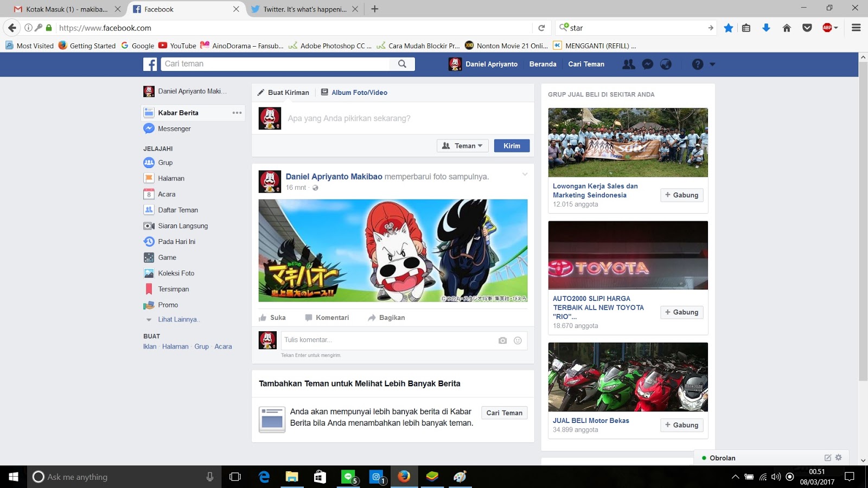
Task: Open Messenger messages icon in header
Action: click(x=647, y=64)
